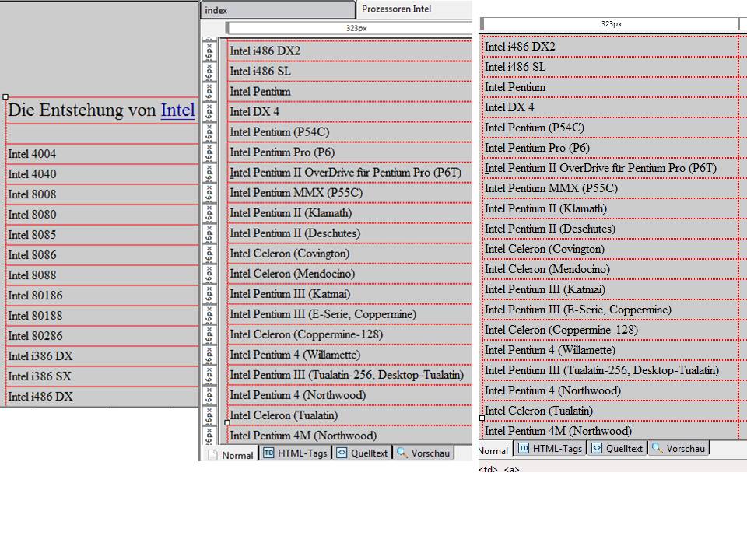Click "Intel Pentium III (E-Serie, Coppermine)" in the rightmost pane

578,310
